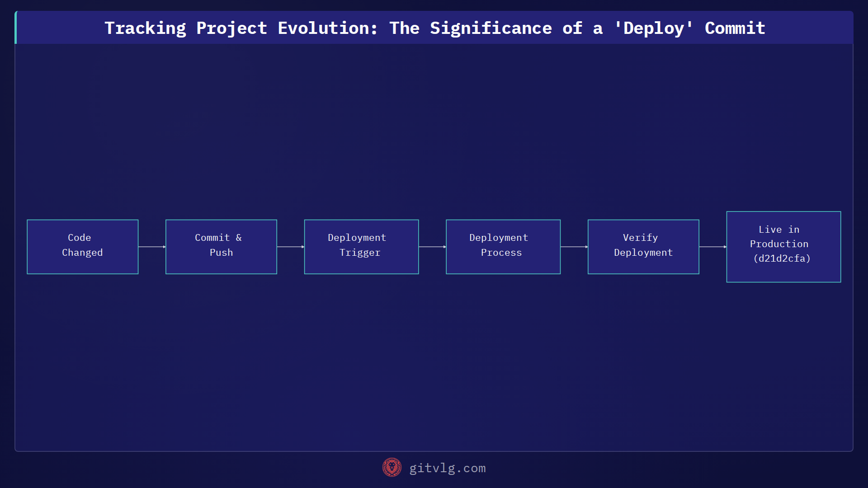Click the gitvlg lion logo icon
Image resolution: width=868 pixels, height=488 pixels.
[392, 468]
